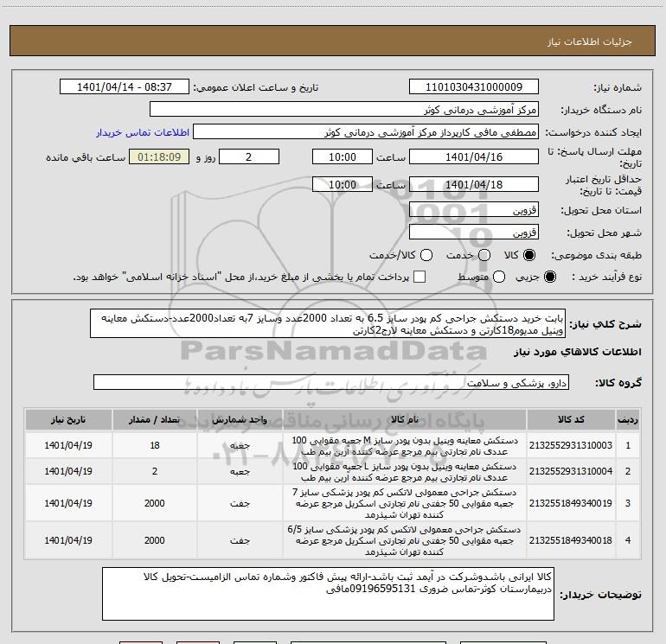666x644 pixels.
Task: Check the اسناد خزانه اسلامی payment checkbox
Action: (x=419, y=277)
